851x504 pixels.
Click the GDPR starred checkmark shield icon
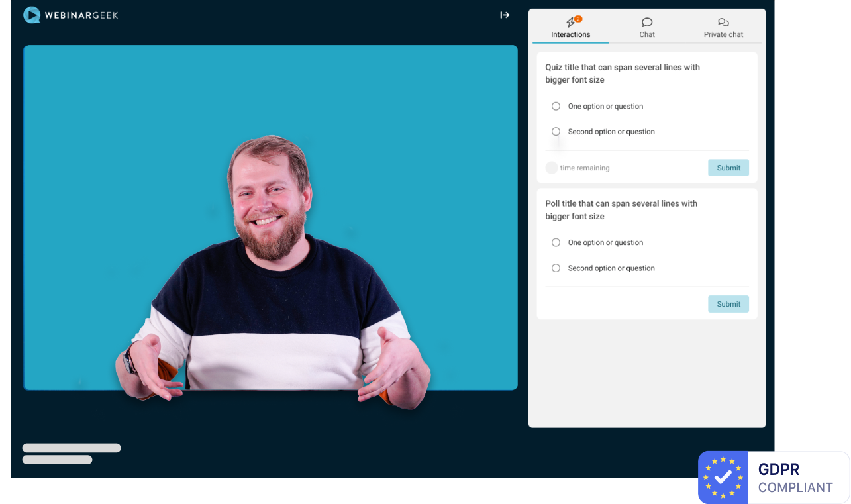pos(723,477)
